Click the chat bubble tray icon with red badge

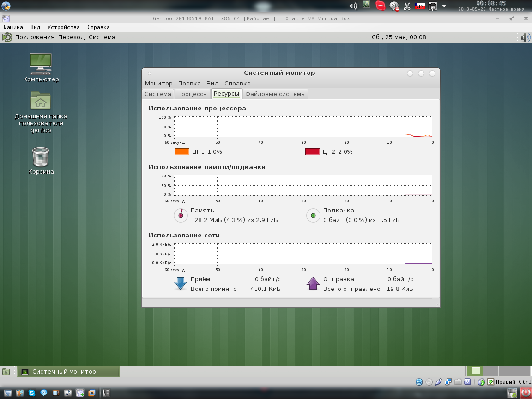pyautogui.click(x=394, y=6)
